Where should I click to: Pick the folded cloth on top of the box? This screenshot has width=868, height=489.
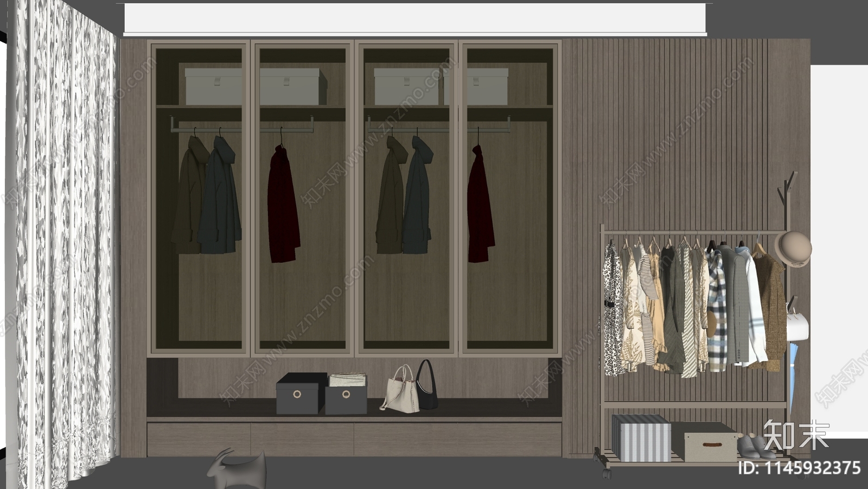point(348,379)
